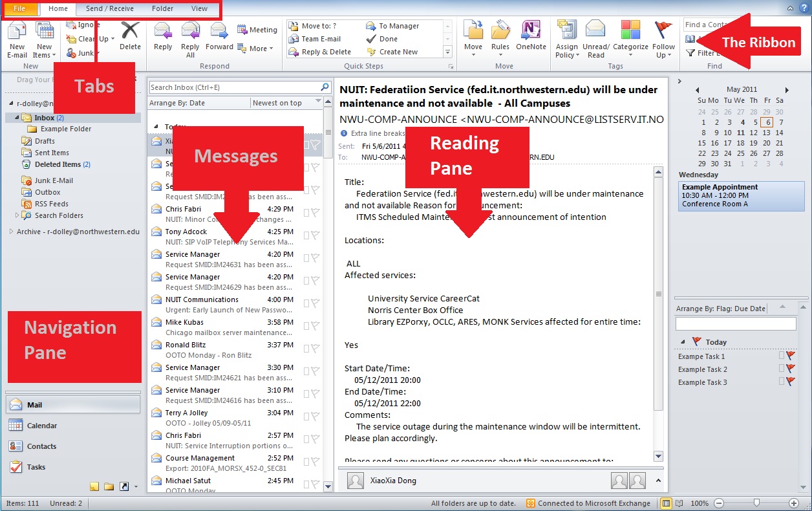Click inside the Search Inbox field
The height and width of the screenshot is (511, 812).
tap(233, 86)
